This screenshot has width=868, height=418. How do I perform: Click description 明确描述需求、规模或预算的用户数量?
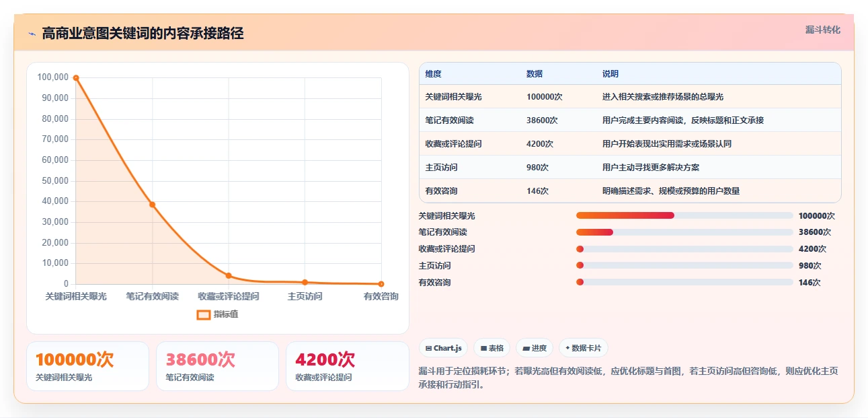coord(671,191)
